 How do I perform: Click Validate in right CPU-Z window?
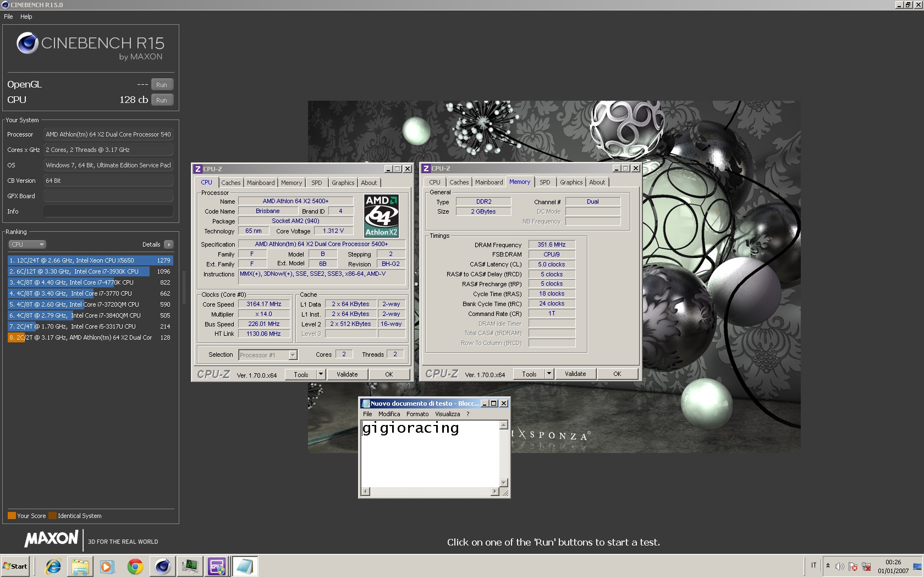(575, 374)
